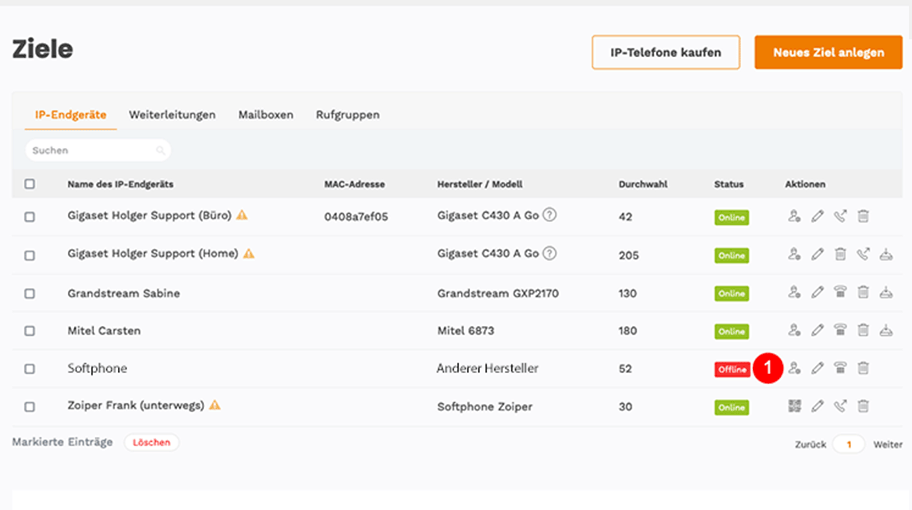Click trash icon in Softphone row
Image resolution: width=912 pixels, height=510 pixels.
pyautogui.click(x=863, y=368)
